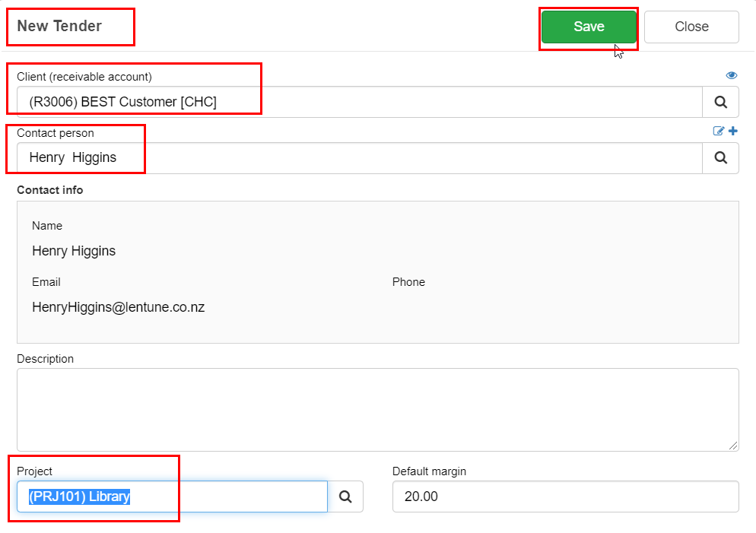Click the edit contact person pencil icon

719,131
